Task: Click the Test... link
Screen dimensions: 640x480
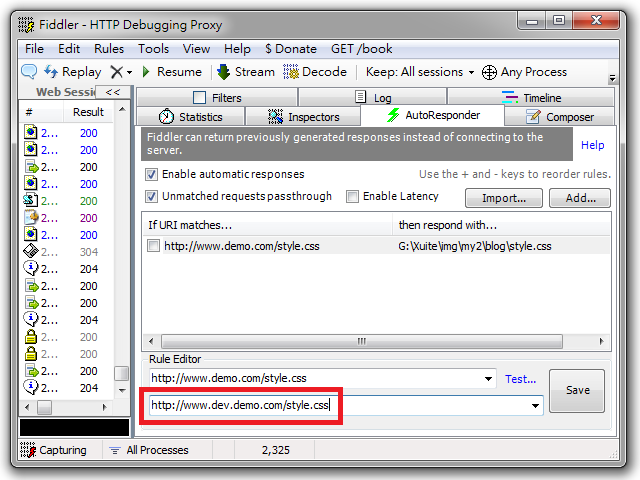Action: point(520,379)
